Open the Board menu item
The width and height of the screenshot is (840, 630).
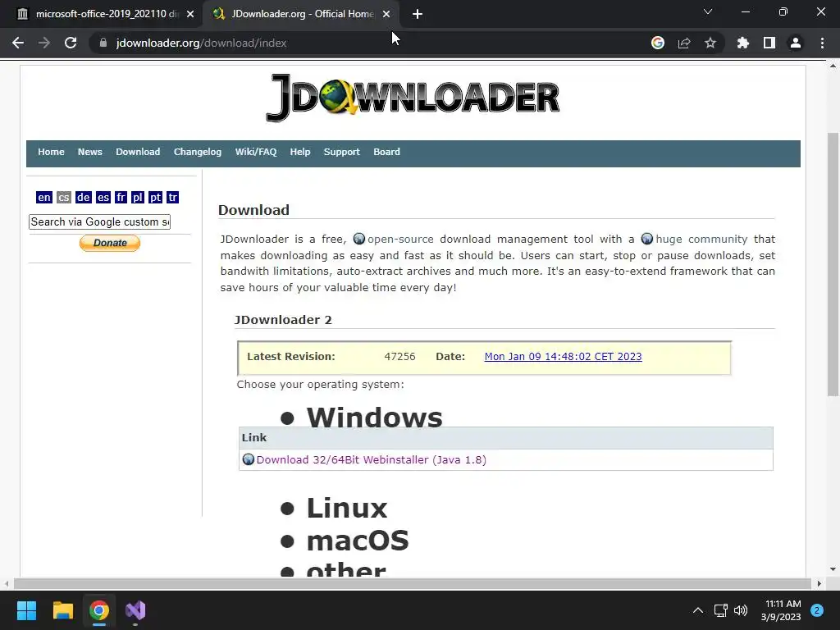387,152
